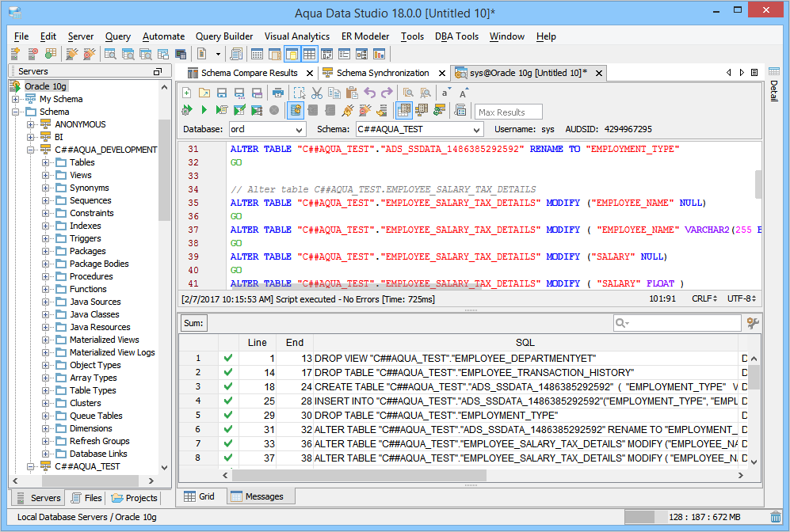Click the Undo arrow icon

368,93
